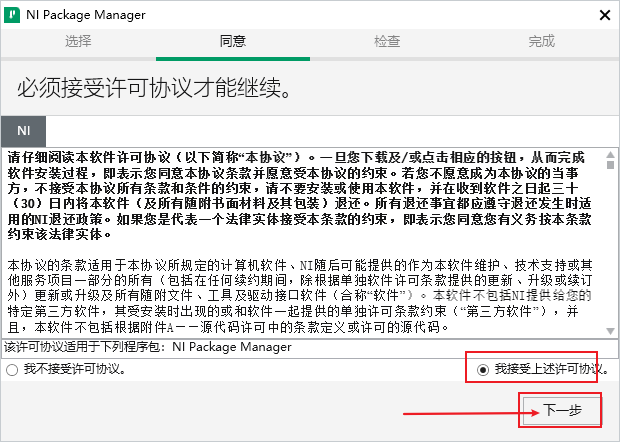Open the 同意 step tab
This screenshot has height=442, width=620.
pyautogui.click(x=233, y=41)
